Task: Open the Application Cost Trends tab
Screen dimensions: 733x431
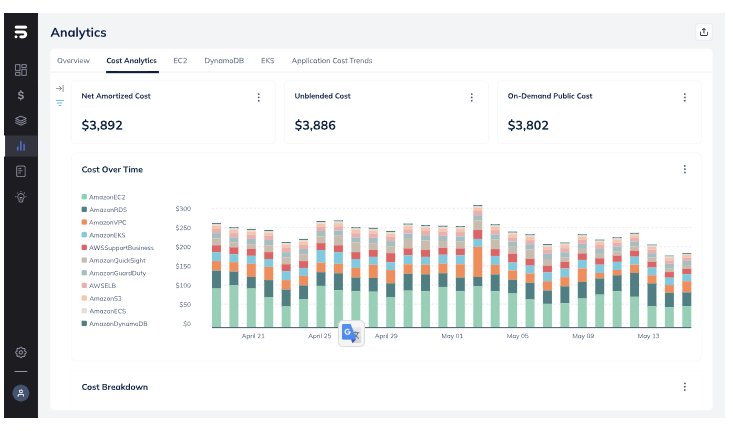Action: pos(331,61)
